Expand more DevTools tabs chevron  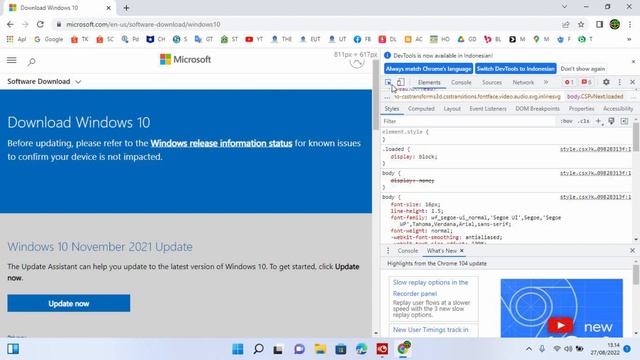pos(546,82)
